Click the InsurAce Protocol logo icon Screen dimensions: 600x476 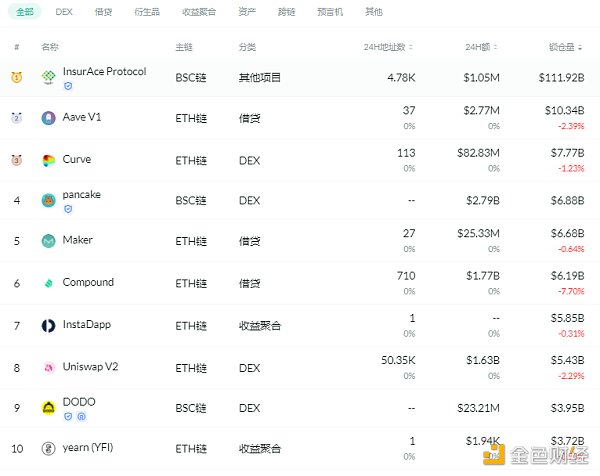click(x=48, y=77)
